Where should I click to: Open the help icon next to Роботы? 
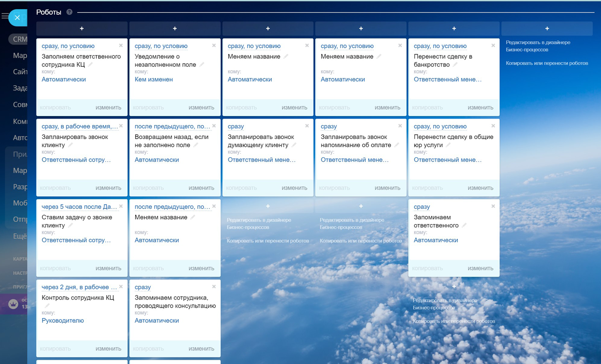69,12
